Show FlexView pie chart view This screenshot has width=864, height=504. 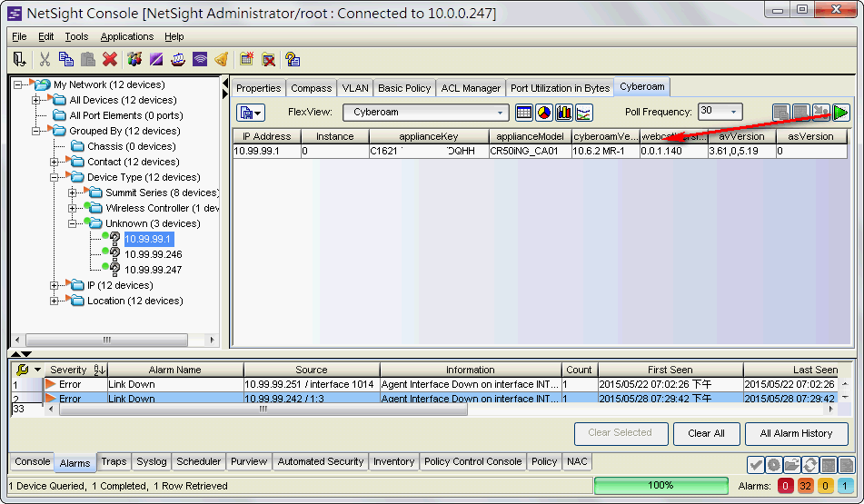pos(544,113)
